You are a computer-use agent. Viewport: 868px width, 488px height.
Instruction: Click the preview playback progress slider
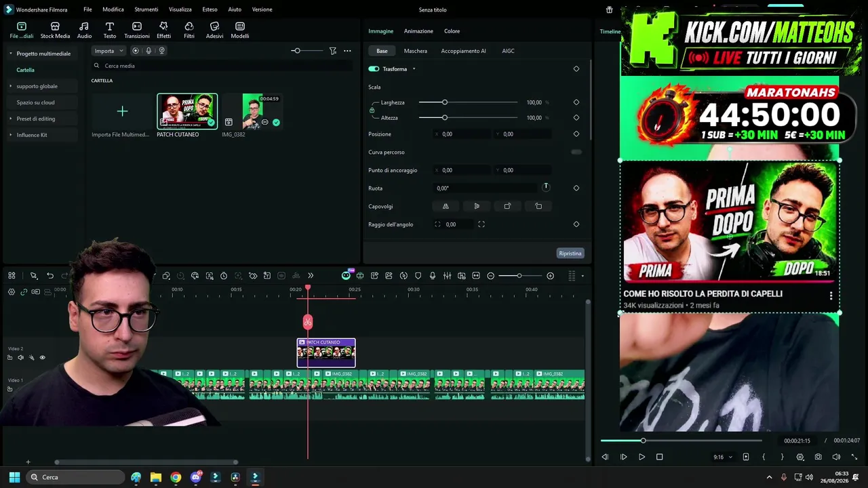click(681, 441)
